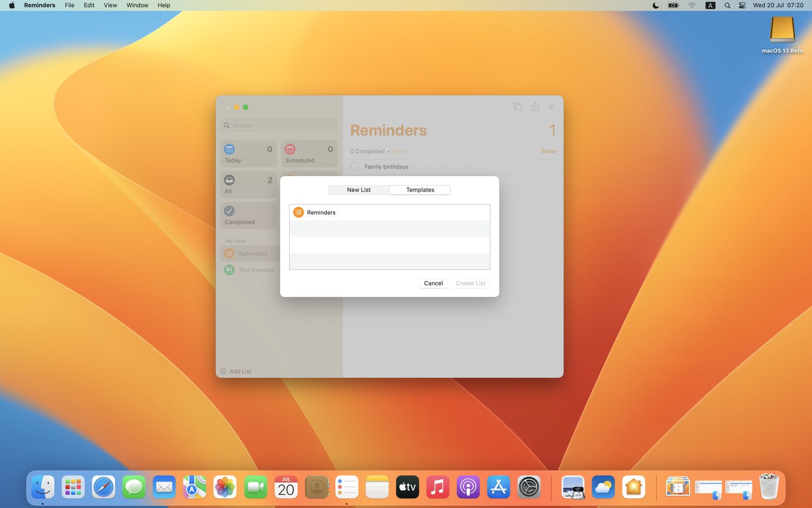Open the Scheduled smart list
This screenshot has width=812, height=508.
309,154
